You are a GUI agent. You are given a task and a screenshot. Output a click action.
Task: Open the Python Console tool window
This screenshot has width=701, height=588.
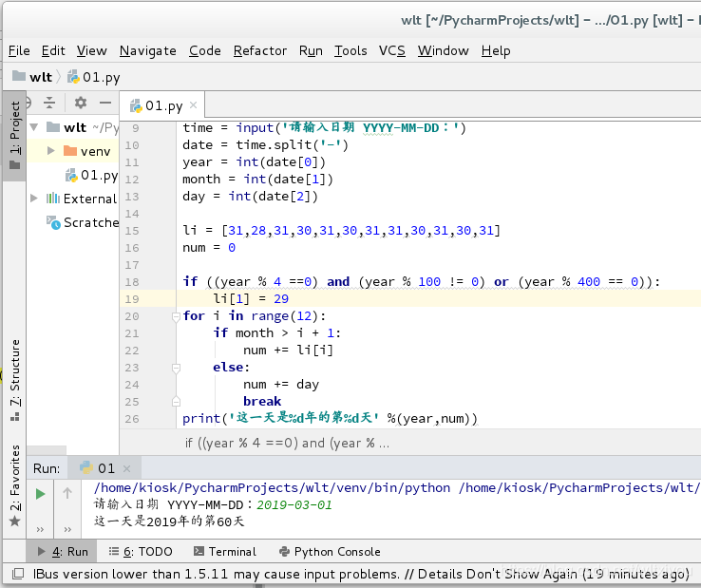[x=330, y=551]
